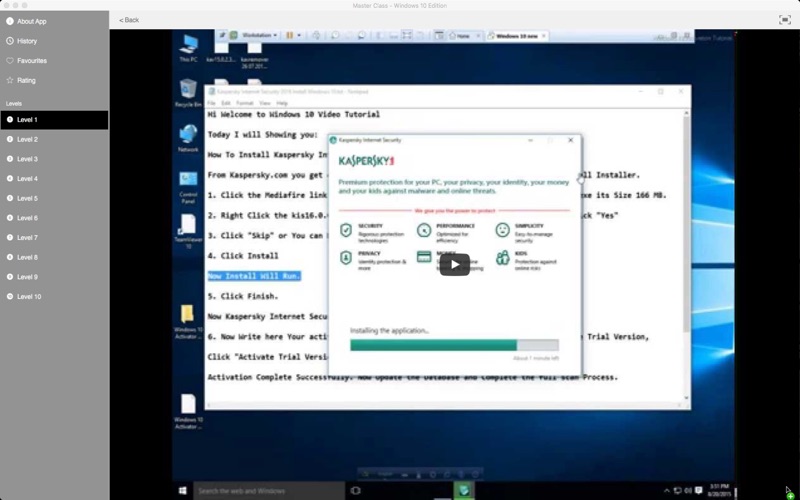This screenshot has width=800, height=500.
Task: Pick Level 8 in the sidebar
Action: (54, 257)
